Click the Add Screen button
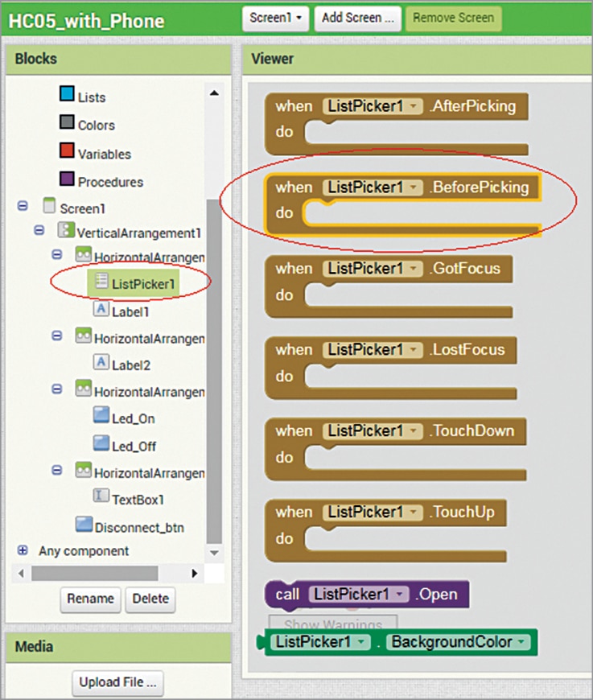This screenshot has width=593, height=700. (356, 18)
